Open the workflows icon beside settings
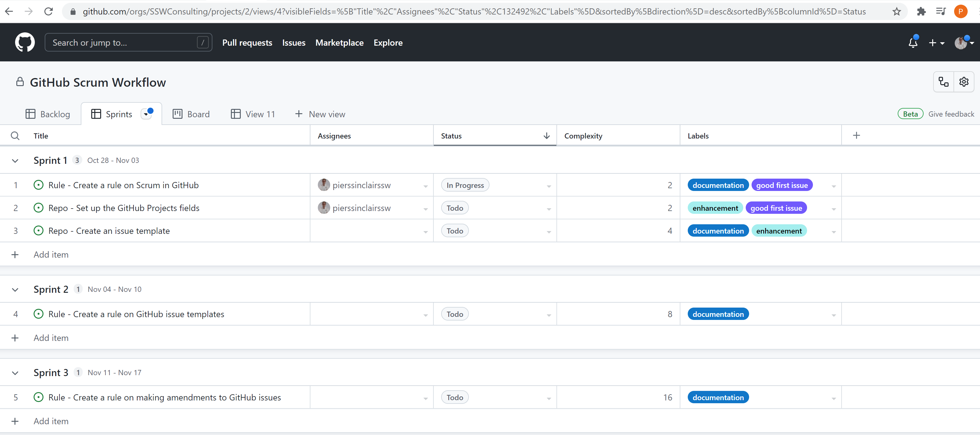The width and height of the screenshot is (980, 435). tap(944, 82)
